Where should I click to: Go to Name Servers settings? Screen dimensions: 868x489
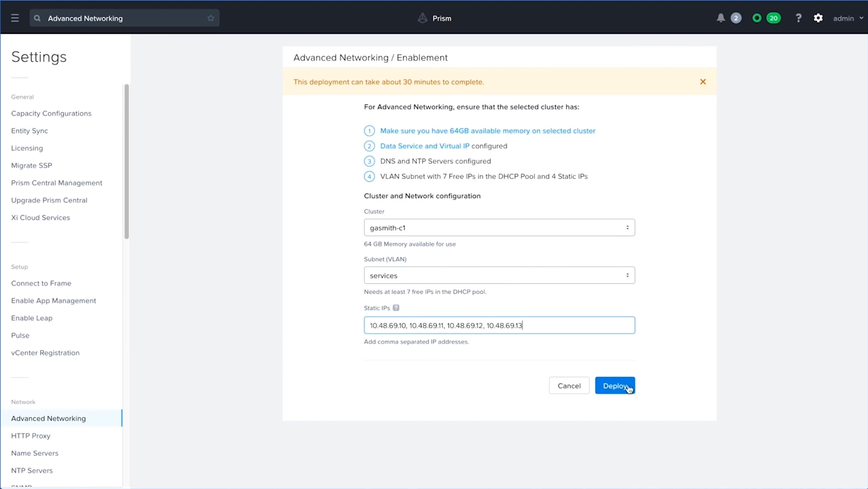coord(34,453)
